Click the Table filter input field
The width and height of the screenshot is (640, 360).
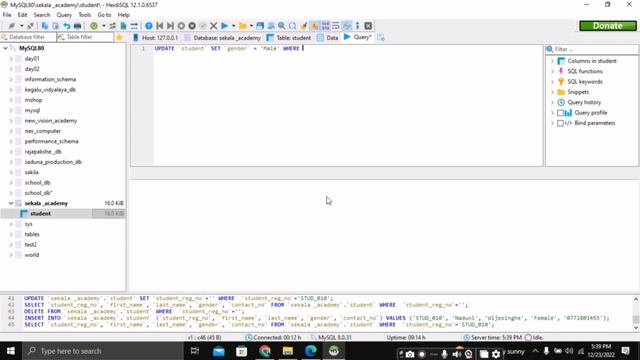coord(86,37)
